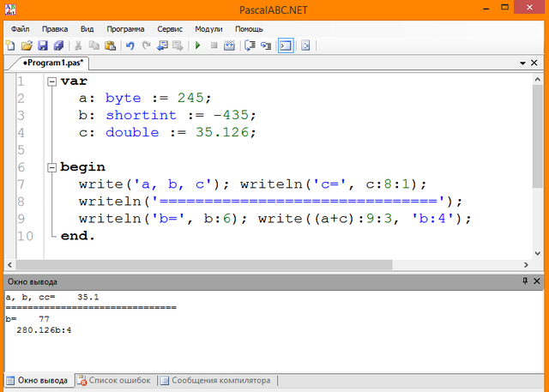Click the 'var' keyword on line 1
The height and width of the screenshot is (392, 549).
click(74, 81)
